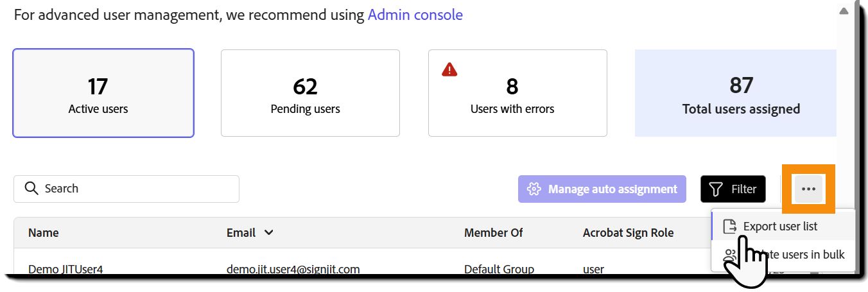This screenshot has height=292, width=868.
Task: Select the 87 Total users assigned card
Action: pyautogui.click(x=735, y=93)
